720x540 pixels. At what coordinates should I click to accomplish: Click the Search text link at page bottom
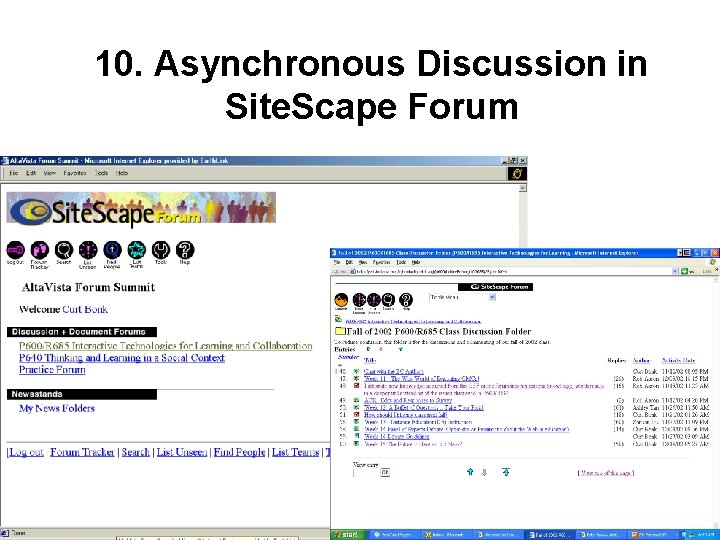coord(135,452)
